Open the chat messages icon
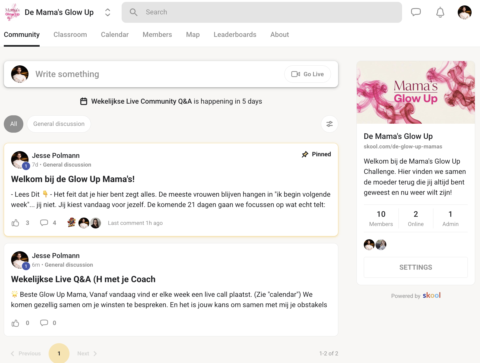 [416, 12]
